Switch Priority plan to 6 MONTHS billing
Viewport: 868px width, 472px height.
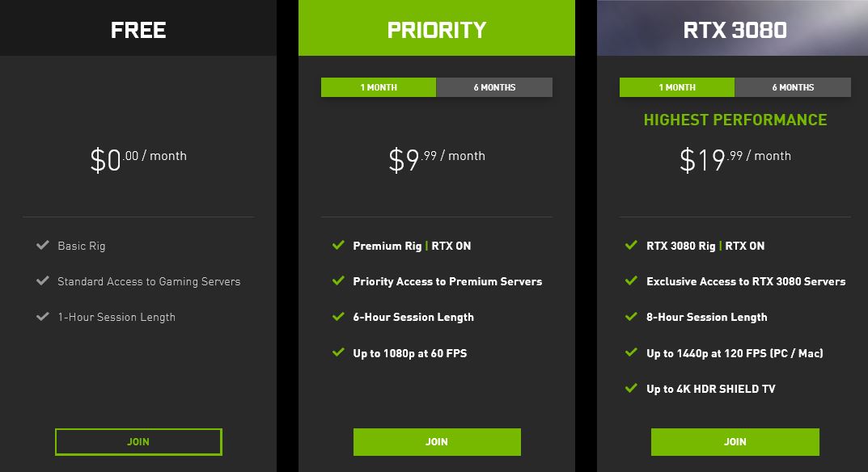(494, 87)
